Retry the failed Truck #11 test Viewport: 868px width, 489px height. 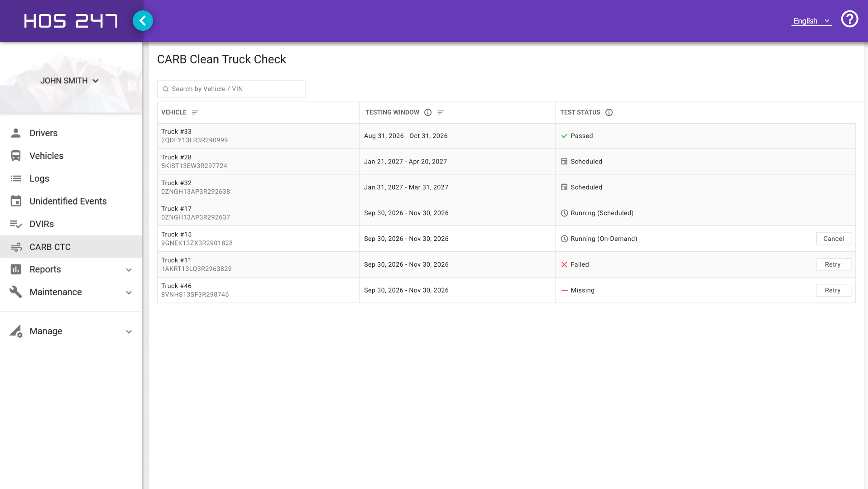834,264
